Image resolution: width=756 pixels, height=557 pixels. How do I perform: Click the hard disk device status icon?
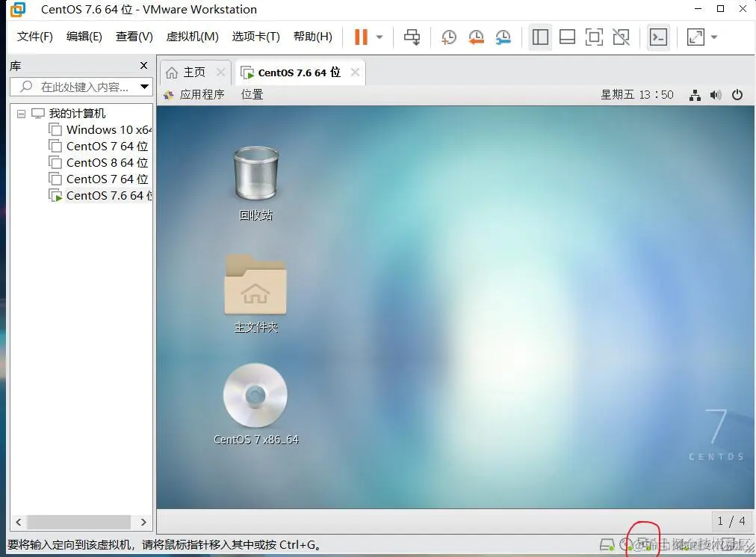pos(607,545)
